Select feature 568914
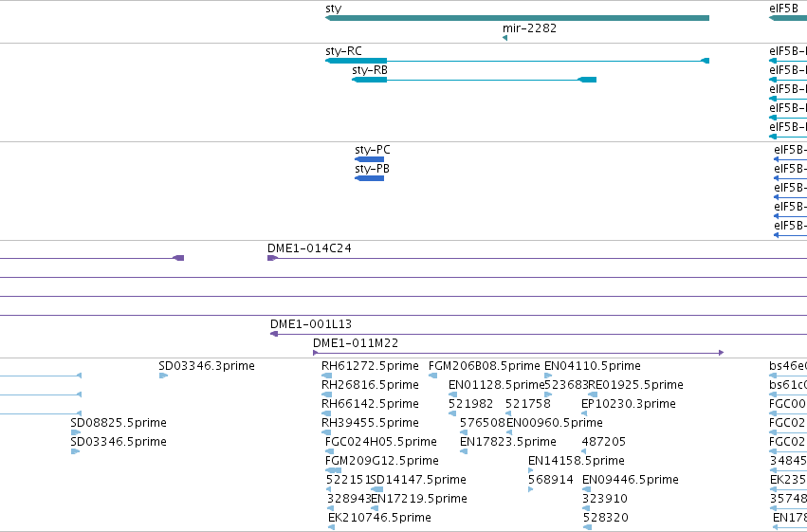The image size is (807, 532). tap(531, 489)
